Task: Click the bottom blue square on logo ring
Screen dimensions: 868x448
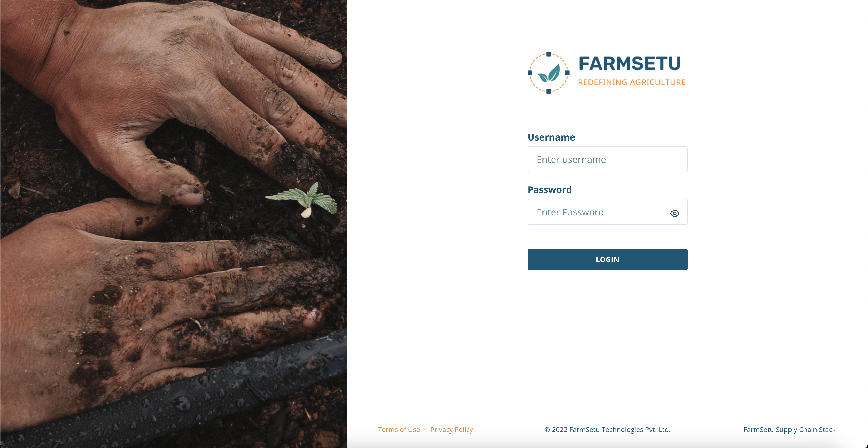Action: (548, 91)
